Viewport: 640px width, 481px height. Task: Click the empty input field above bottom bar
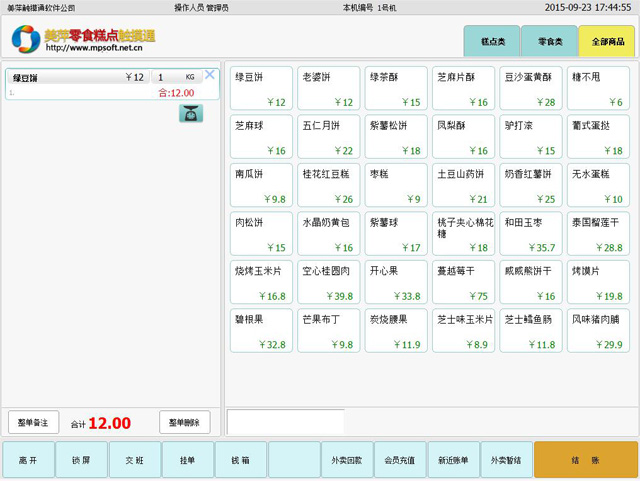coord(286,422)
